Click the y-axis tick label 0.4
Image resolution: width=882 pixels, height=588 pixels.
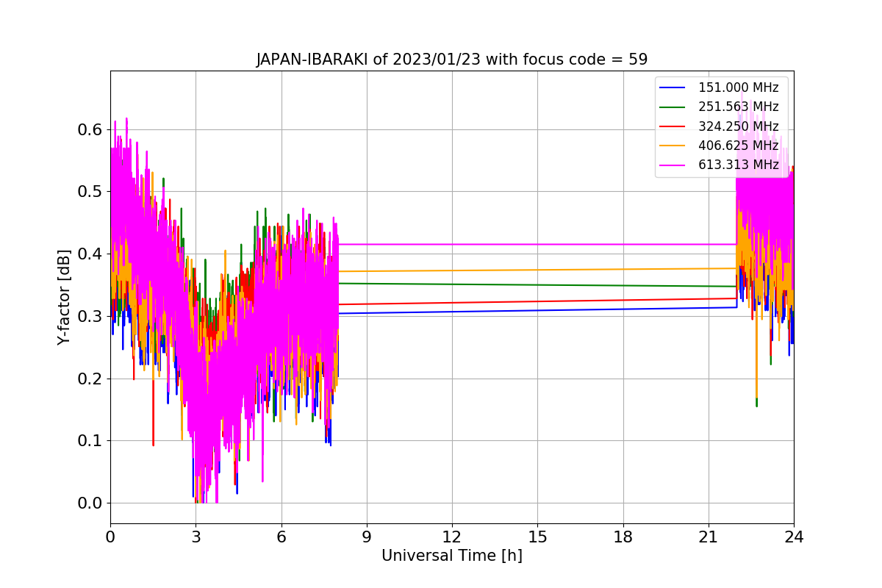tap(91, 254)
